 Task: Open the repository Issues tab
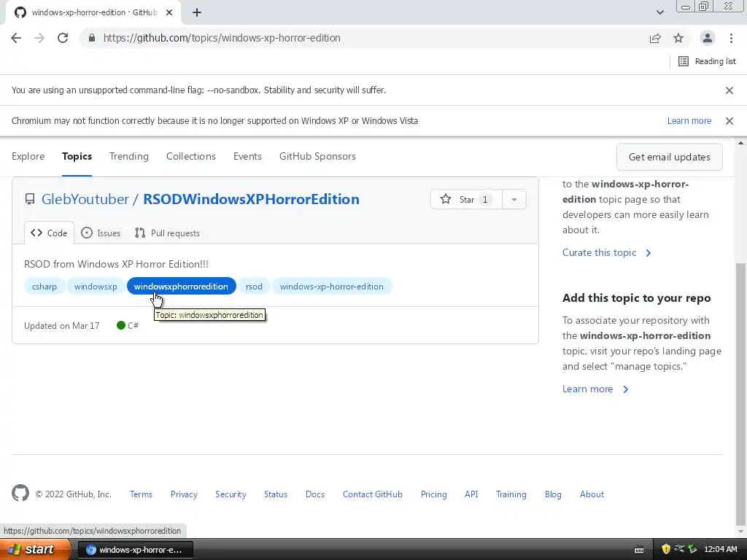101,233
